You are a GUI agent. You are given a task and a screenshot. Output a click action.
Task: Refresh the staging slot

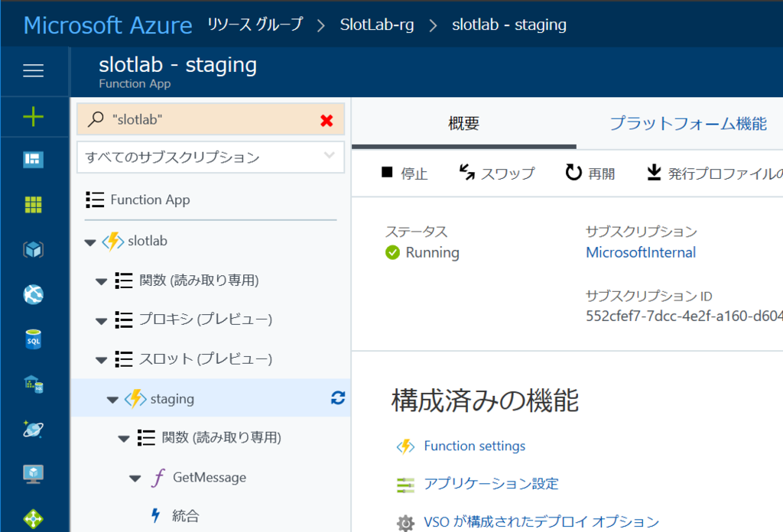(x=338, y=397)
